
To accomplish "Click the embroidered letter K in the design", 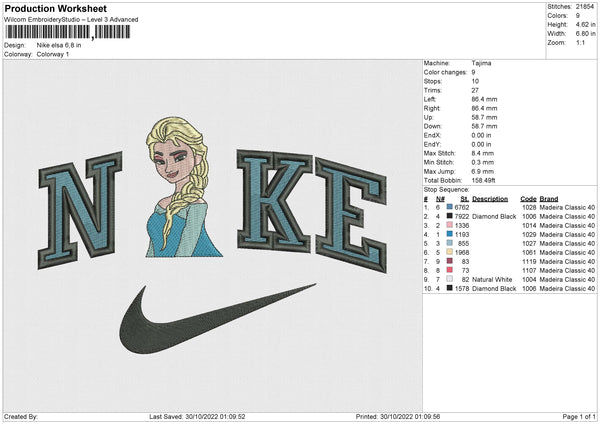I will 274,201.
